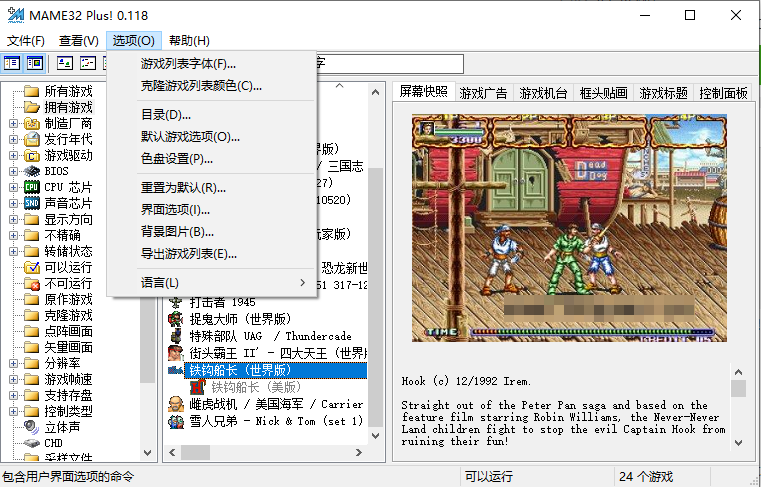Open the 帮助(H) menu

(x=189, y=40)
